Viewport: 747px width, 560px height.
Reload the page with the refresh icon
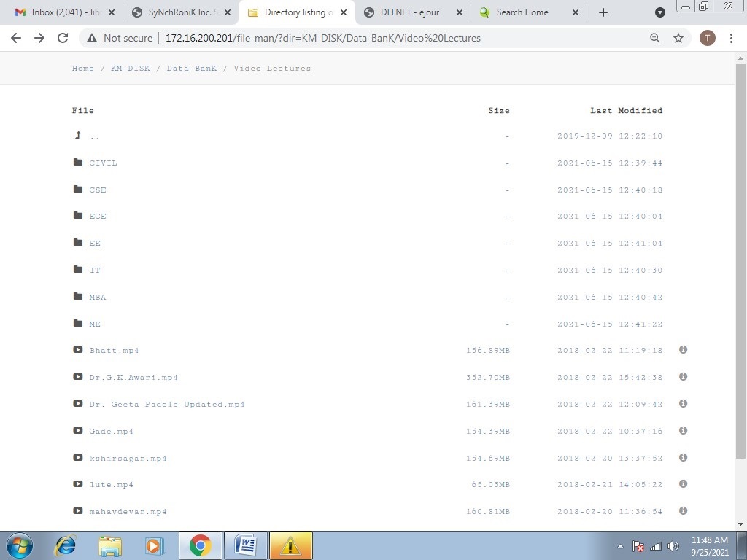click(x=63, y=38)
